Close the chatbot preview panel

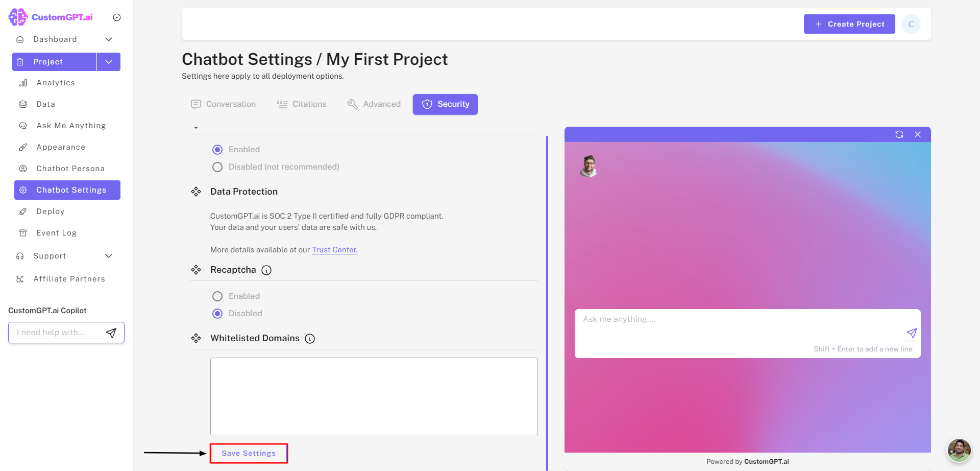(x=918, y=134)
